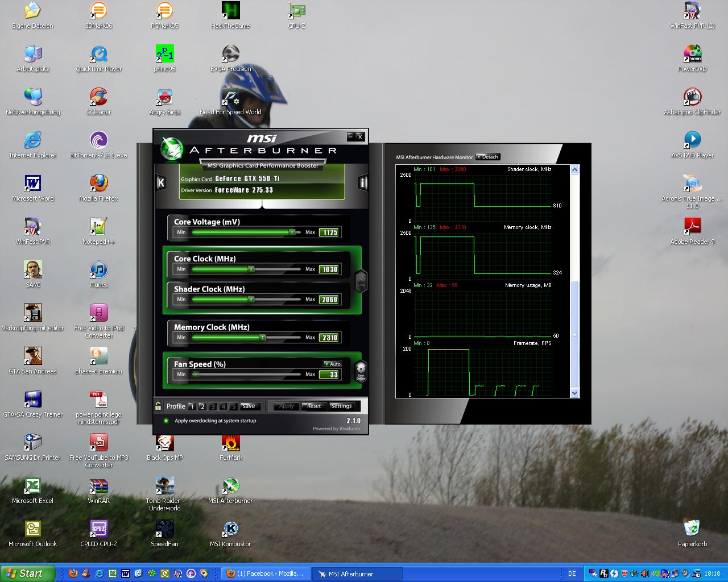The image size is (728, 582).
Task: Open MSI Kombustor via the K button
Action: tap(161, 182)
